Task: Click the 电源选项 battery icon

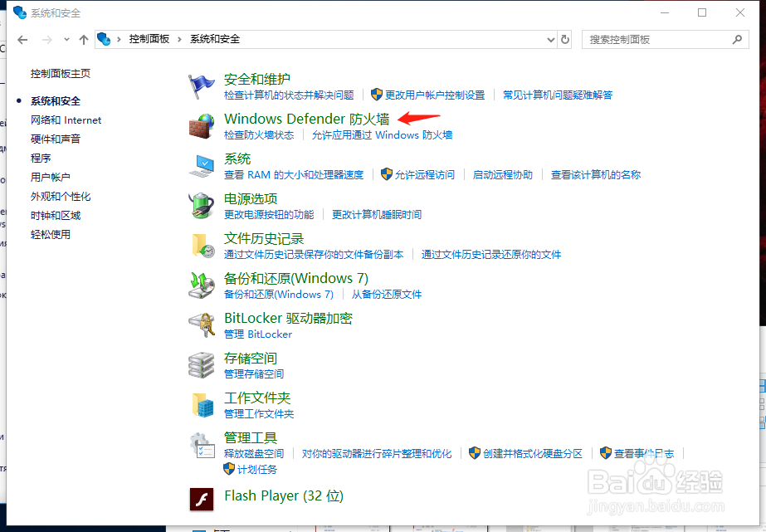Action: click(202, 206)
